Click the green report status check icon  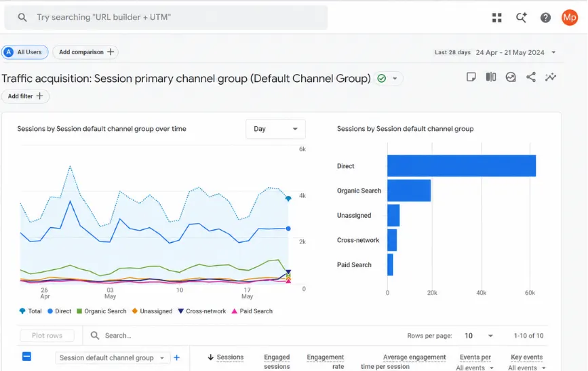click(381, 79)
